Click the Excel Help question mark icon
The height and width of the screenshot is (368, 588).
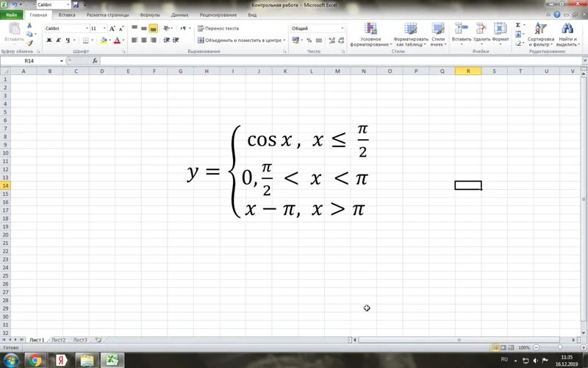point(557,15)
